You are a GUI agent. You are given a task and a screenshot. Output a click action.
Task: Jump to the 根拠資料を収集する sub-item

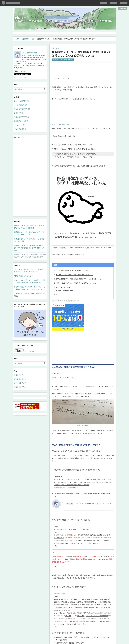(65, 290)
